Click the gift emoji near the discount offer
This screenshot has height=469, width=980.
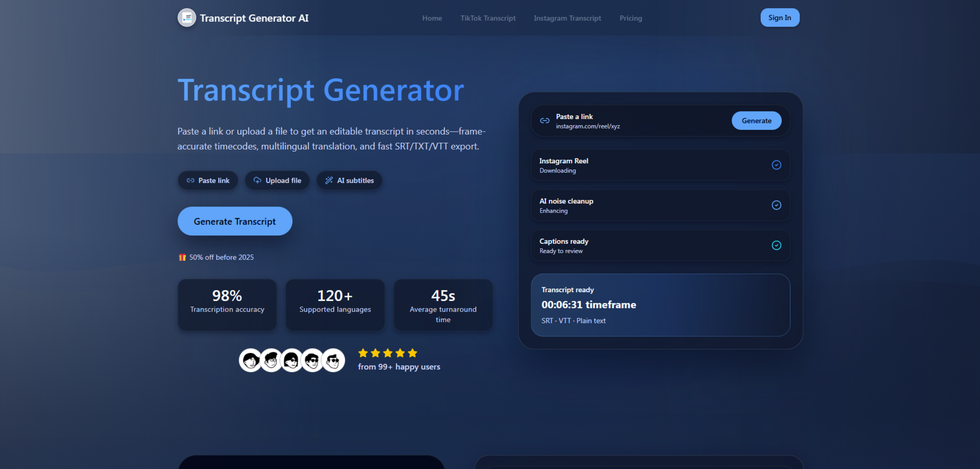click(x=182, y=257)
